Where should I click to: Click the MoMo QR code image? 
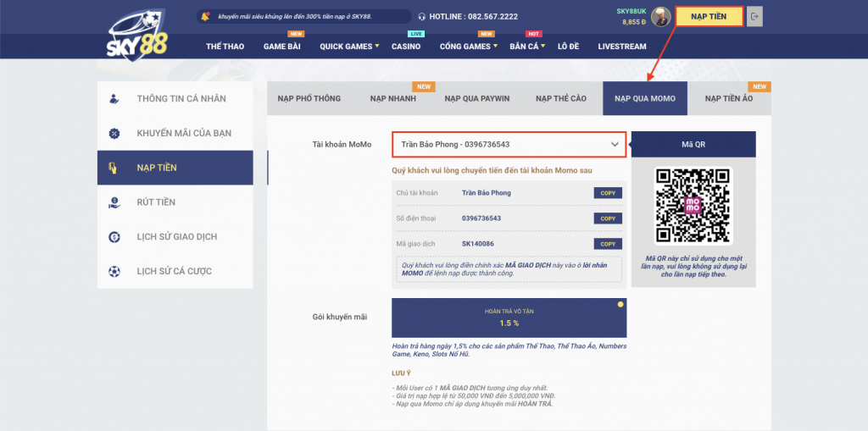[x=693, y=206]
